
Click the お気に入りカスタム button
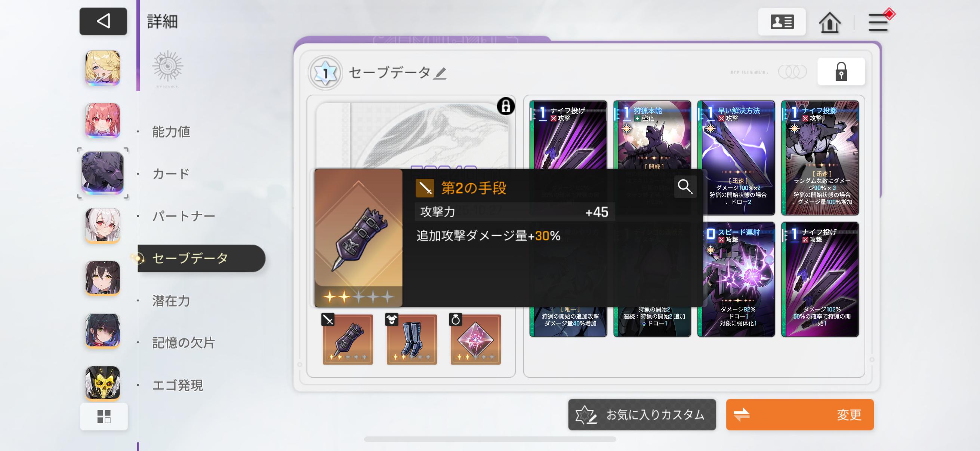[642, 414]
